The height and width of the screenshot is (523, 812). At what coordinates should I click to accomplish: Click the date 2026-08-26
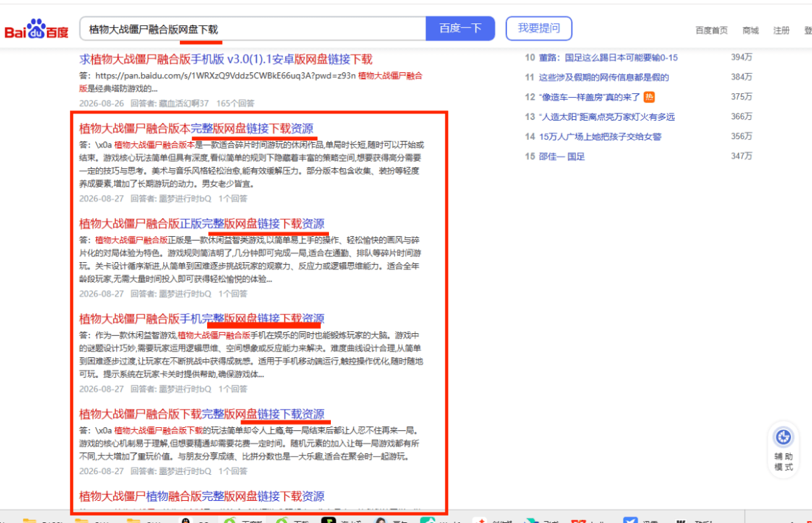(x=101, y=103)
